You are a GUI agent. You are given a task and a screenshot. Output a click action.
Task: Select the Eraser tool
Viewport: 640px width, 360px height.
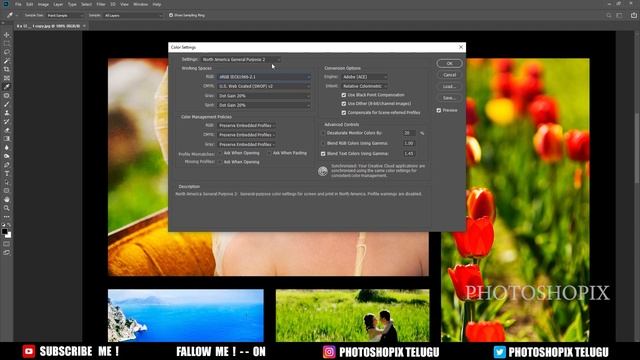point(7,130)
